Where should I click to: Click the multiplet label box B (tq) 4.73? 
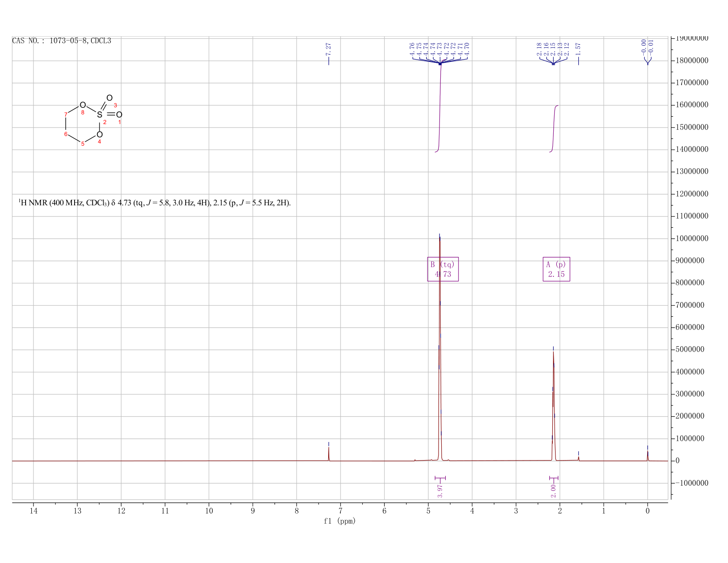click(443, 269)
